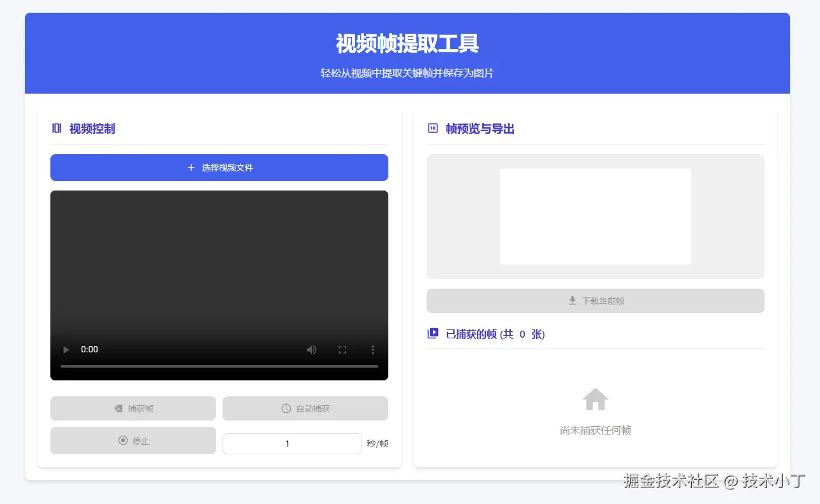Click the plus icon on 选择视频文件
Viewport: 820px width, 504px height.
(191, 168)
